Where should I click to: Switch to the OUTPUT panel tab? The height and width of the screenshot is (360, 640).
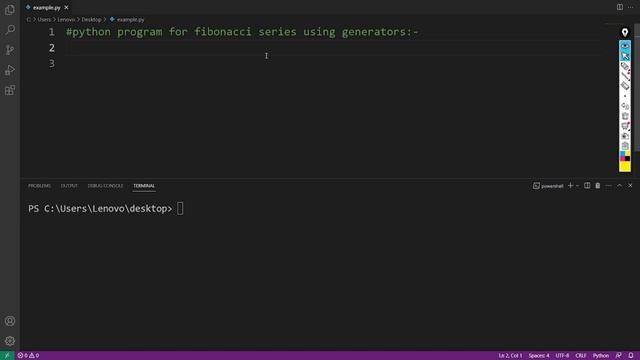point(69,186)
